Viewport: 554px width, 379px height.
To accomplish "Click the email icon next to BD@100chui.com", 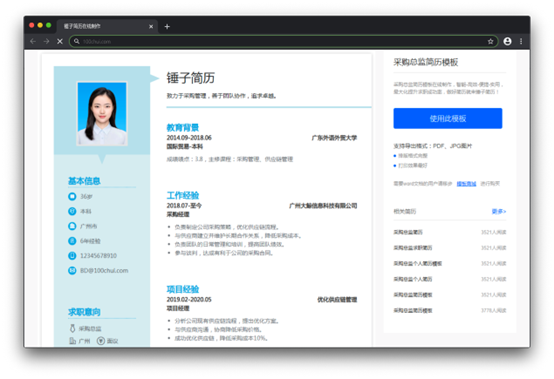I will tap(72, 271).
